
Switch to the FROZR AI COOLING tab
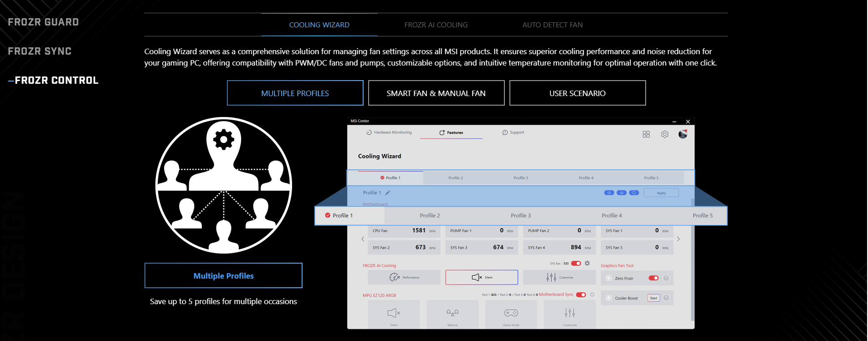[436, 25]
